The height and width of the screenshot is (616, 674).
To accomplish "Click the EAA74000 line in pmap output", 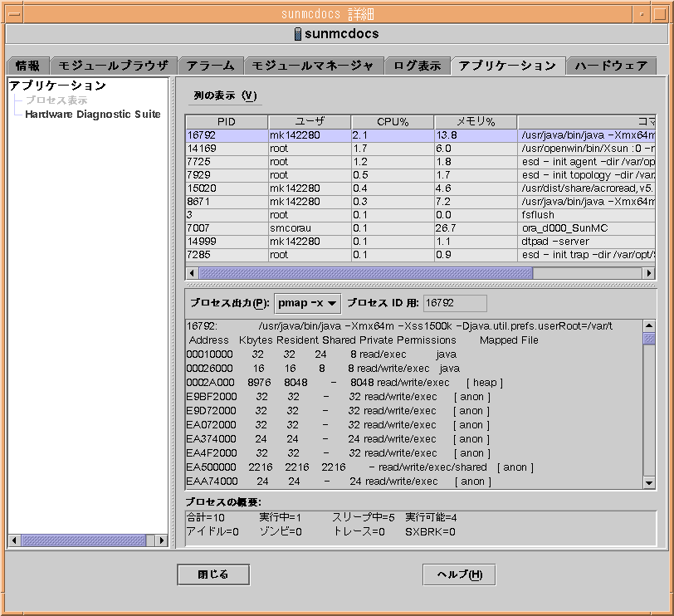I will coord(339,482).
